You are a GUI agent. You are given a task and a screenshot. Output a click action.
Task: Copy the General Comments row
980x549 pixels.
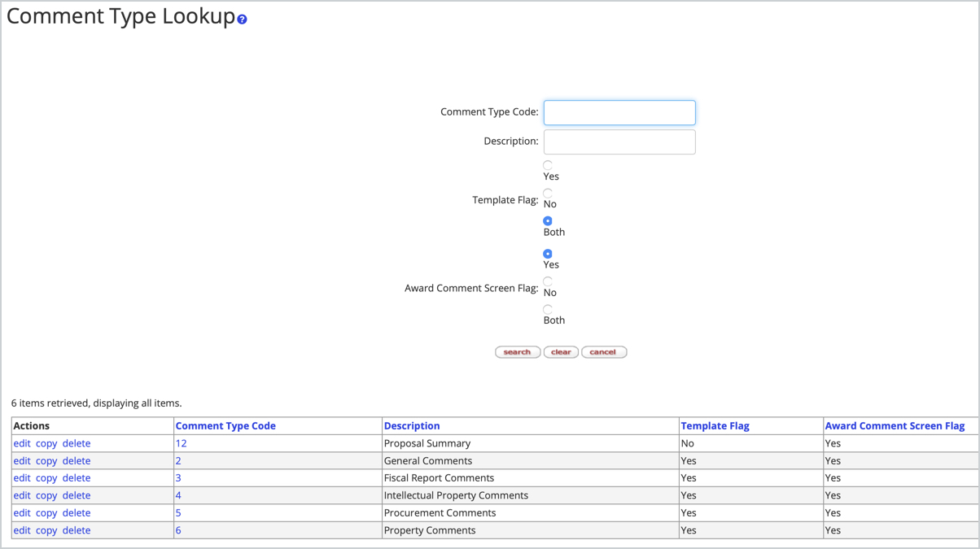(46, 460)
